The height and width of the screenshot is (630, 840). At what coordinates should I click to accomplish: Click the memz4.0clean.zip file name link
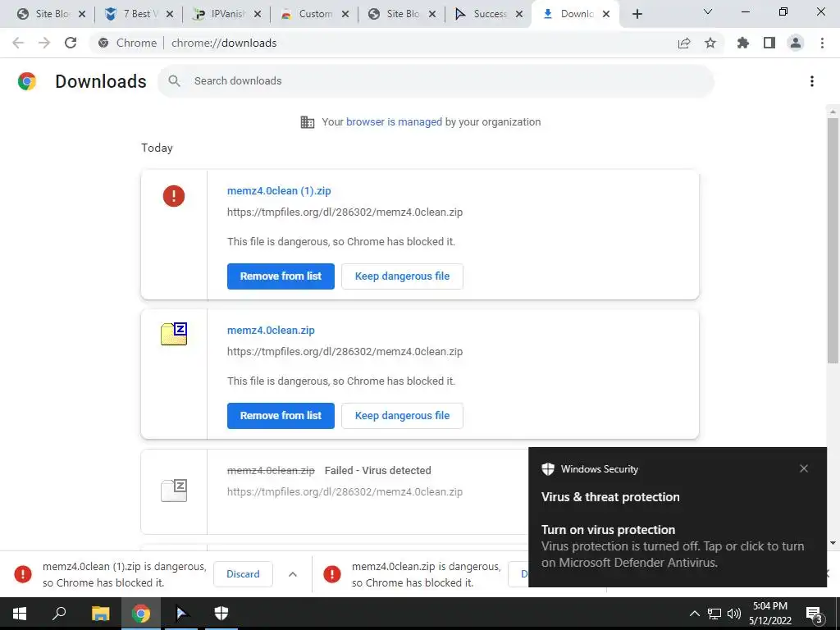coord(271,331)
